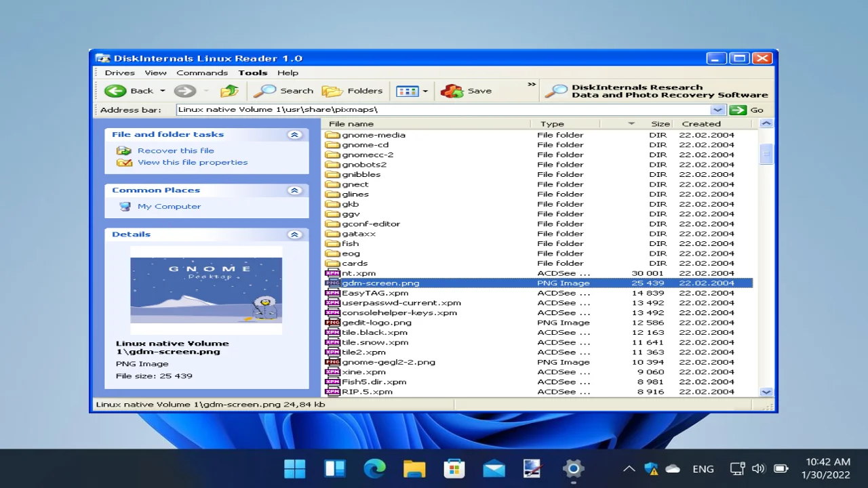Open Microsoft Store from the taskbar
The width and height of the screenshot is (868, 488).
coord(454,468)
